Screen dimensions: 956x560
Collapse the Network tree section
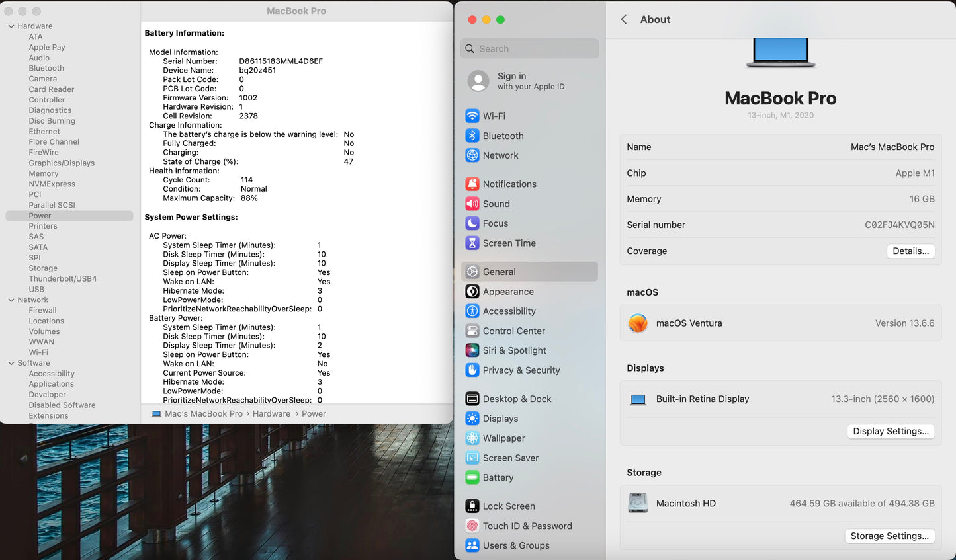click(x=11, y=300)
